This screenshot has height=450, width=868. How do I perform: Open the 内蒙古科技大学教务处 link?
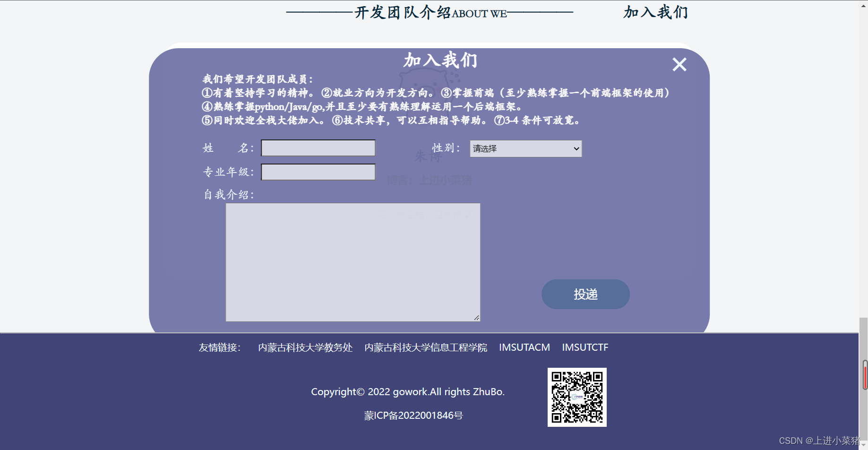[305, 347]
